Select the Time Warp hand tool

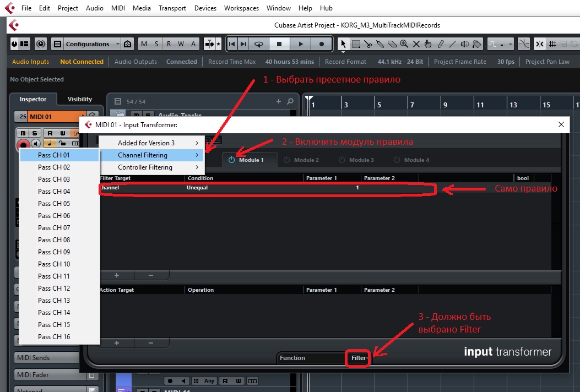click(x=428, y=44)
